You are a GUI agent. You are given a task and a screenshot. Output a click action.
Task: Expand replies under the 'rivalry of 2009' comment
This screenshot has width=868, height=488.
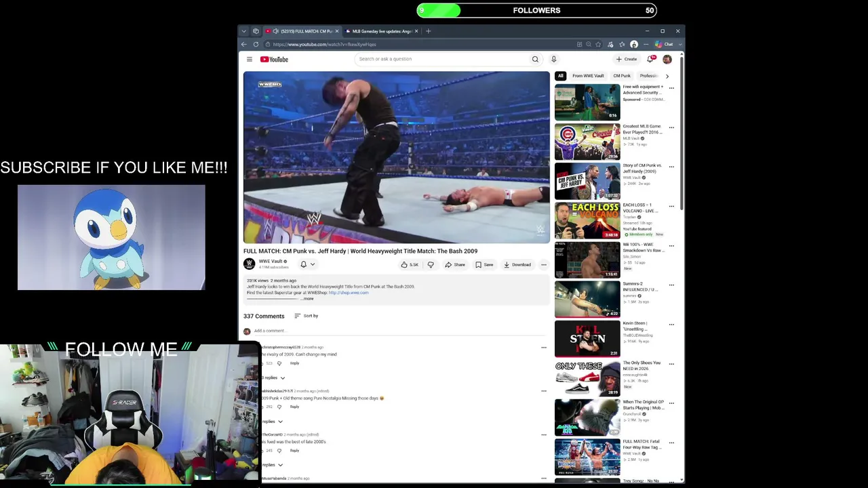point(274,378)
